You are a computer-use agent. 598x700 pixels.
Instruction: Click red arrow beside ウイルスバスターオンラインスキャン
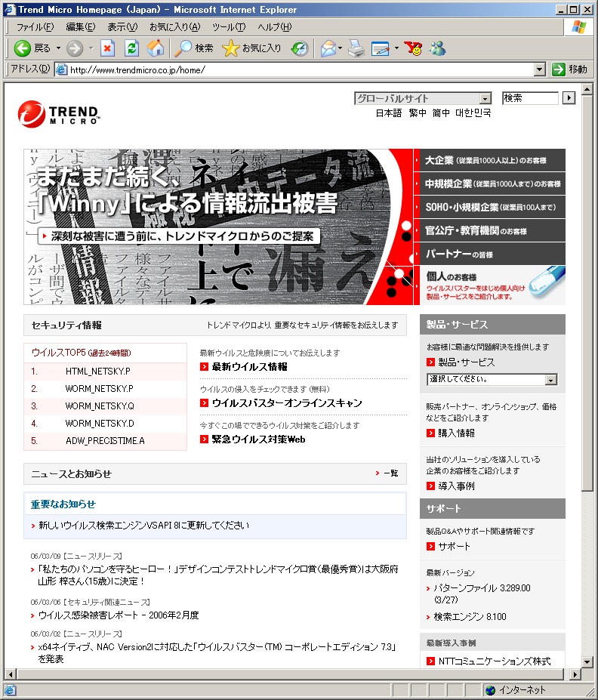[x=204, y=402]
